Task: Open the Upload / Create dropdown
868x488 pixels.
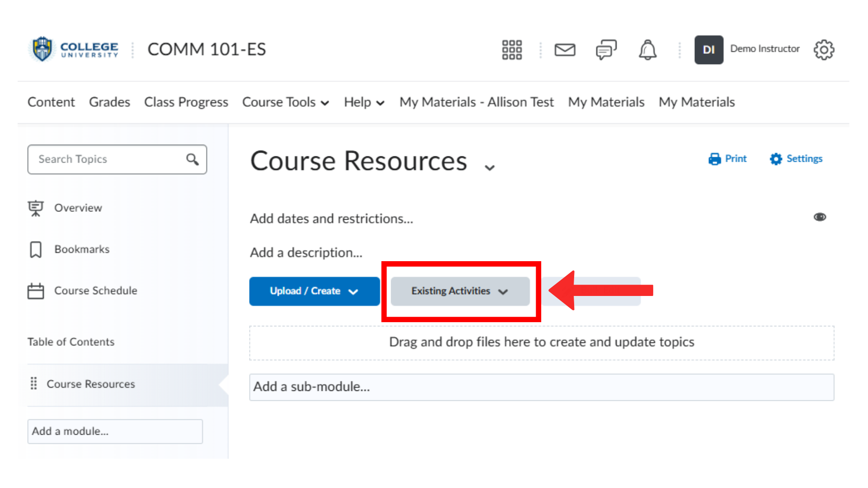Action: coord(314,291)
